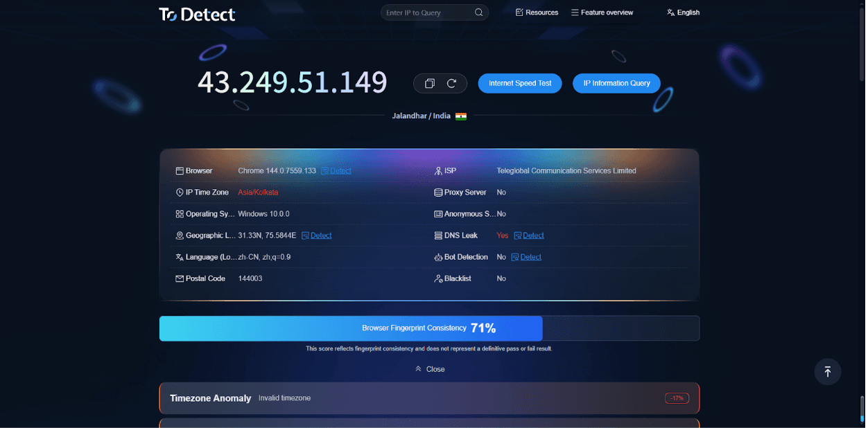Open the IP Information Query page
The image size is (868, 428).
point(616,83)
